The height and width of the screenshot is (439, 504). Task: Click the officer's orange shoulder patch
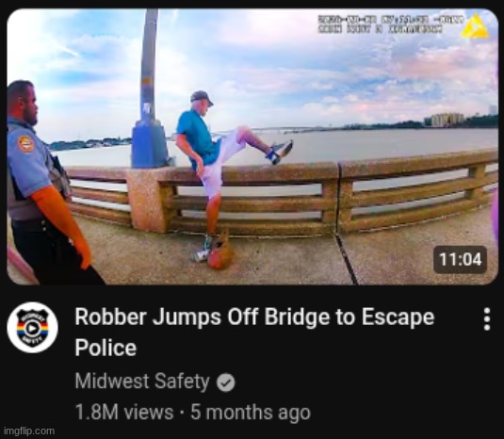[25, 143]
